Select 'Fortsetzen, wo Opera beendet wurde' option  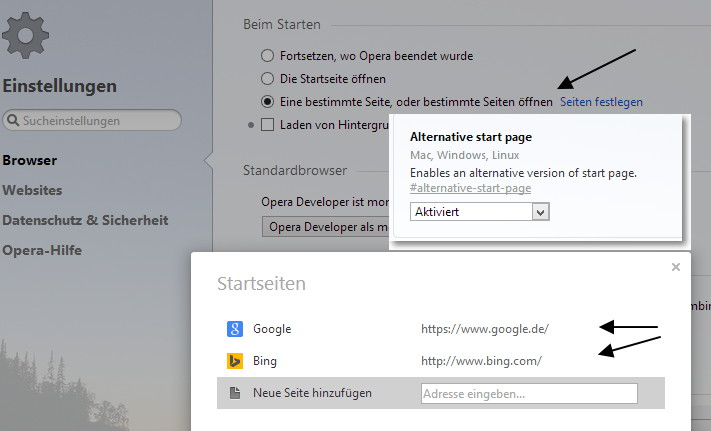point(268,56)
